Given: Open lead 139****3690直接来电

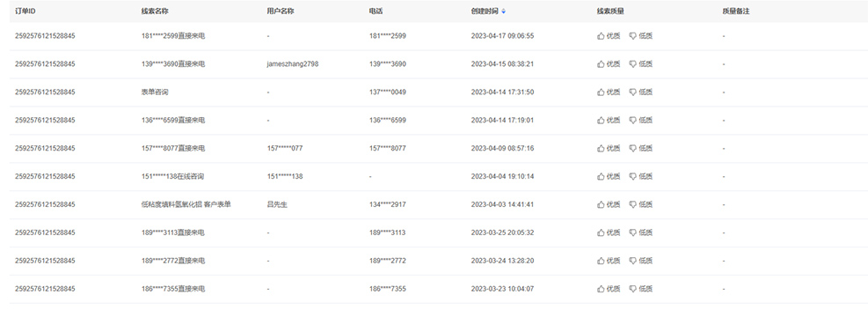Looking at the screenshot, I should [173, 64].
